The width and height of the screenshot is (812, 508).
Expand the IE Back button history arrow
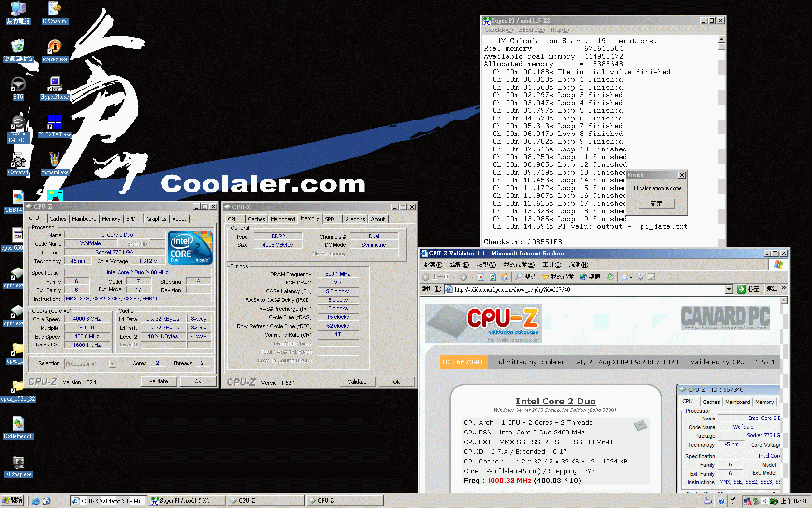[454, 277]
